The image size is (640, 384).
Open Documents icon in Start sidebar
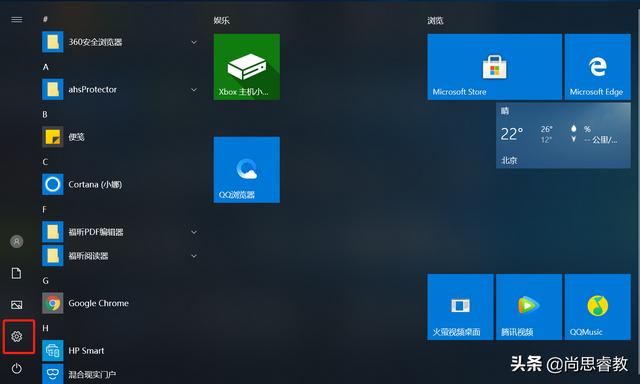pyautogui.click(x=16, y=273)
